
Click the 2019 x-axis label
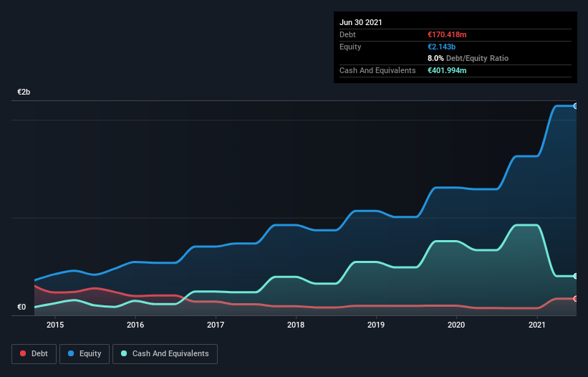[x=376, y=325]
